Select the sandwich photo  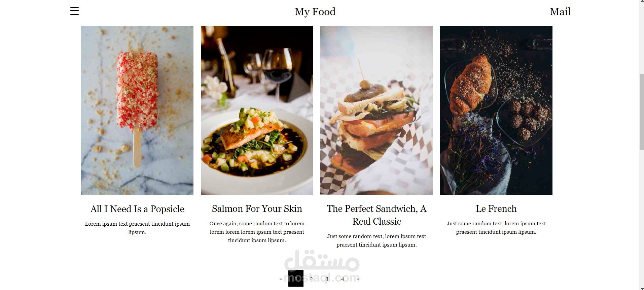pyautogui.click(x=377, y=110)
